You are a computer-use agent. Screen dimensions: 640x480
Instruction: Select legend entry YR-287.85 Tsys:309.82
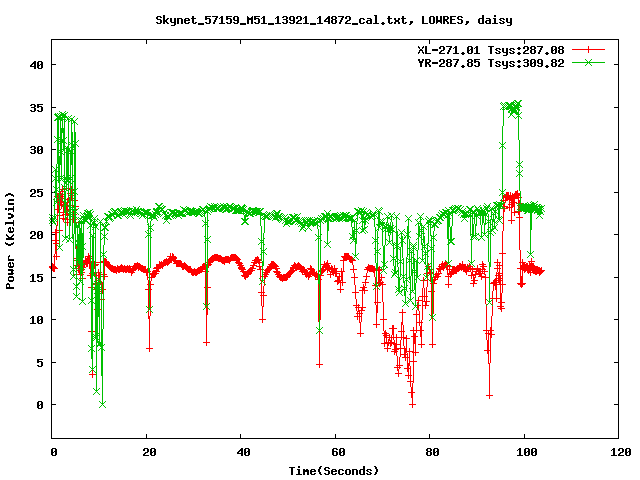(491, 63)
